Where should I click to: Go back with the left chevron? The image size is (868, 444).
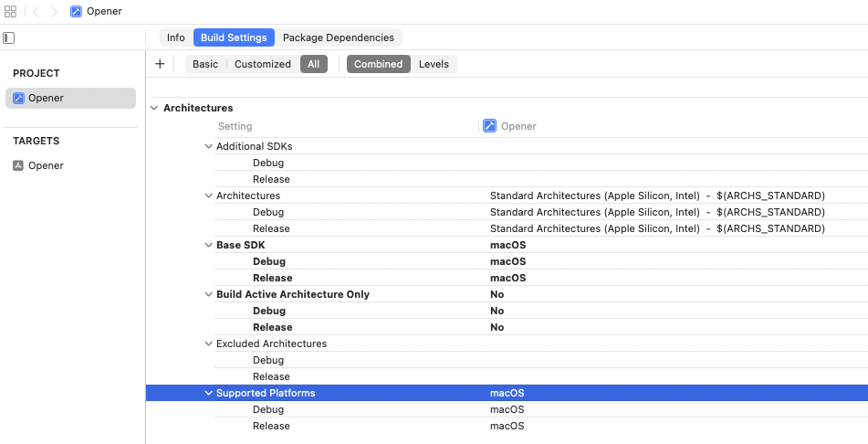(36, 12)
